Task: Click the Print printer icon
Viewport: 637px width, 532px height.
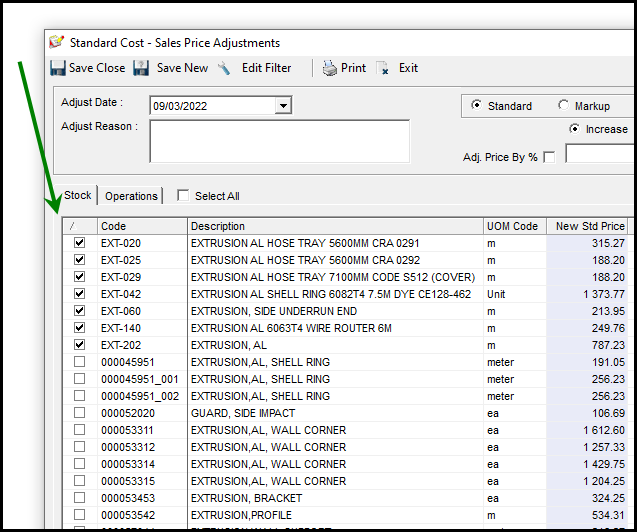Action: [x=329, y=68]
